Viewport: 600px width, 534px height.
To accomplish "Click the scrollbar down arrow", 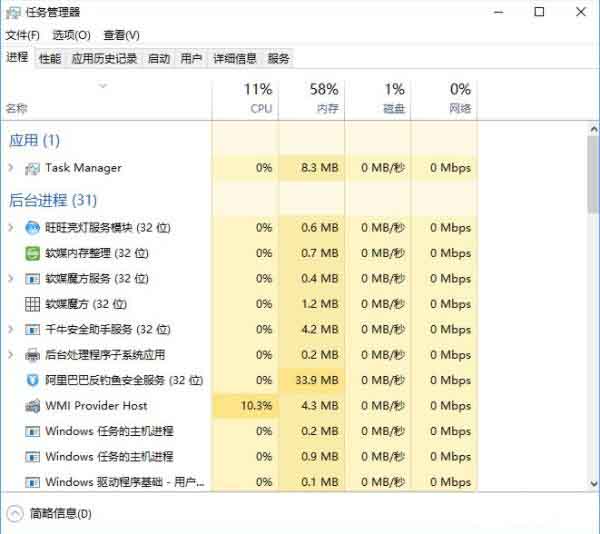I will click(593, 484).
